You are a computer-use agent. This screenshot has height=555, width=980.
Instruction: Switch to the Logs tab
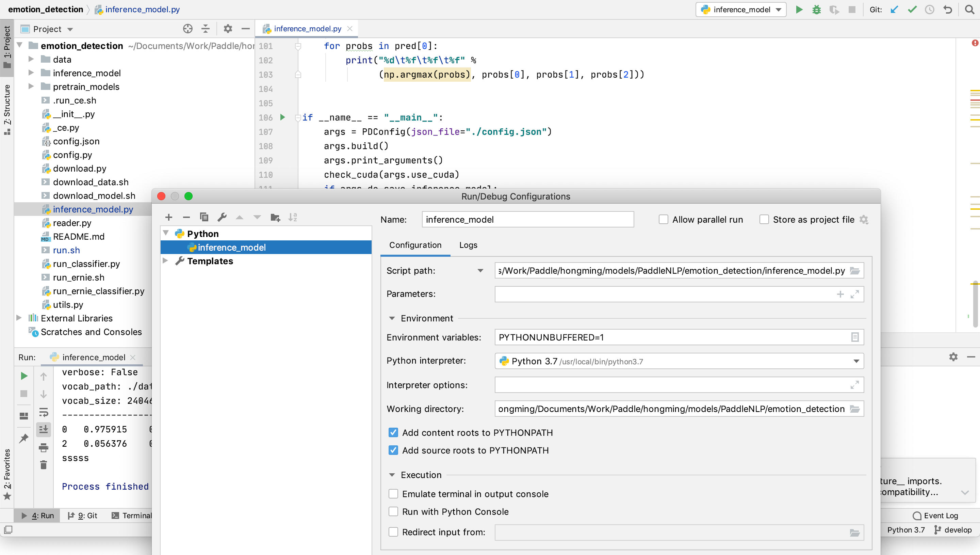(x=468, y=245)
